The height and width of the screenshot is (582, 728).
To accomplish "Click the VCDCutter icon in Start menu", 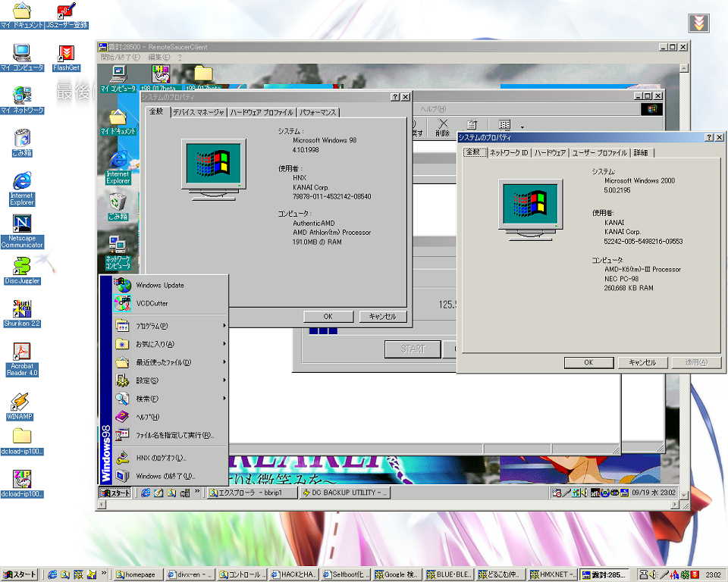I will click(x=122, y=303).
